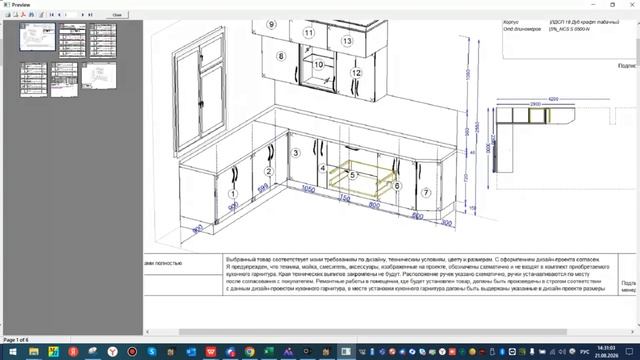The image size is (640, 360).
Task: Select the page 2 thumbnail
Action: 72,40
